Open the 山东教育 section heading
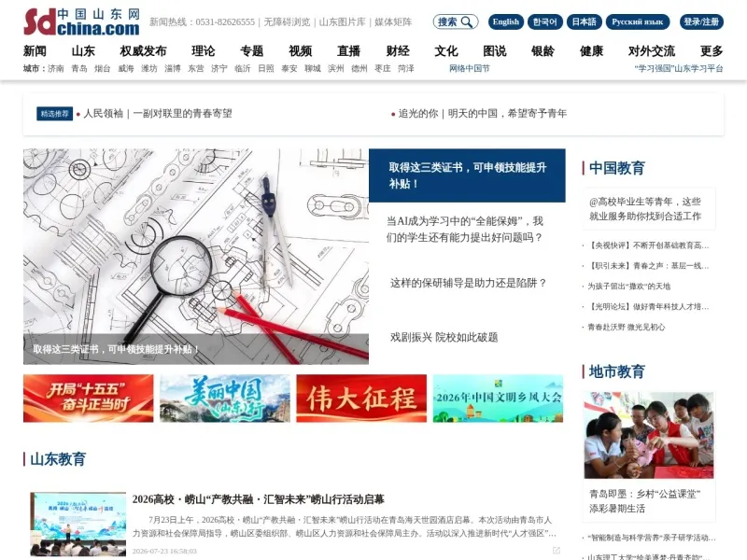This screenshot has height=560, width=747. [x=58, y=459]
